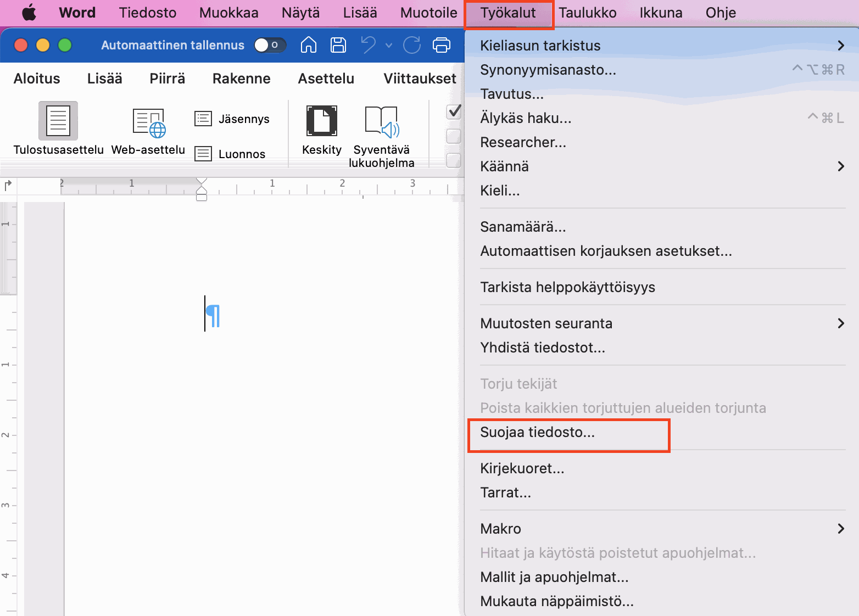Viewport: 859px width, 616px height.
Task: Enable Keskity focus mode
Action: 322,131
